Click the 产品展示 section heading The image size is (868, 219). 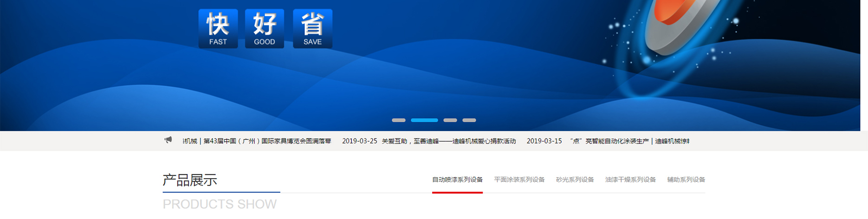[x=190, y=180]
